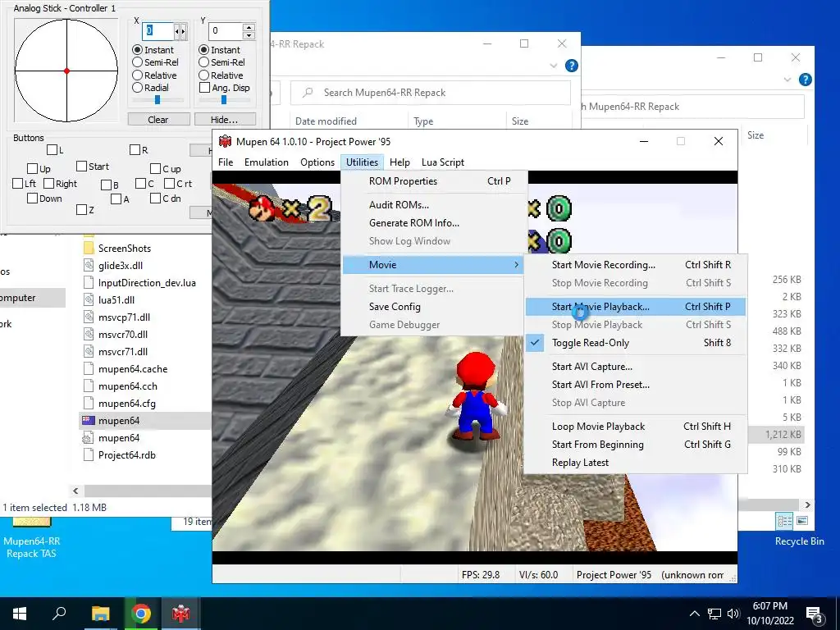Open the Windows Start menu
840x630 pixels.
[x=20, y=614]
